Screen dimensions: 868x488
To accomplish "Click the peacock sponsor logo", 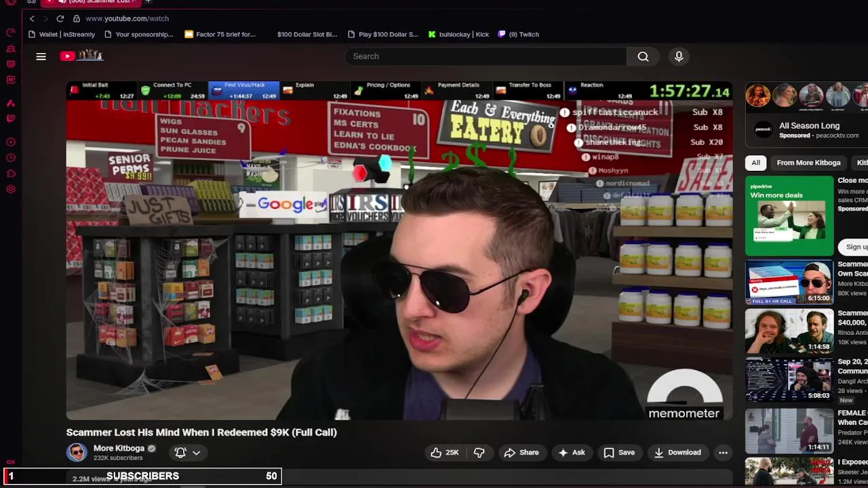I will tap(764, 130).
